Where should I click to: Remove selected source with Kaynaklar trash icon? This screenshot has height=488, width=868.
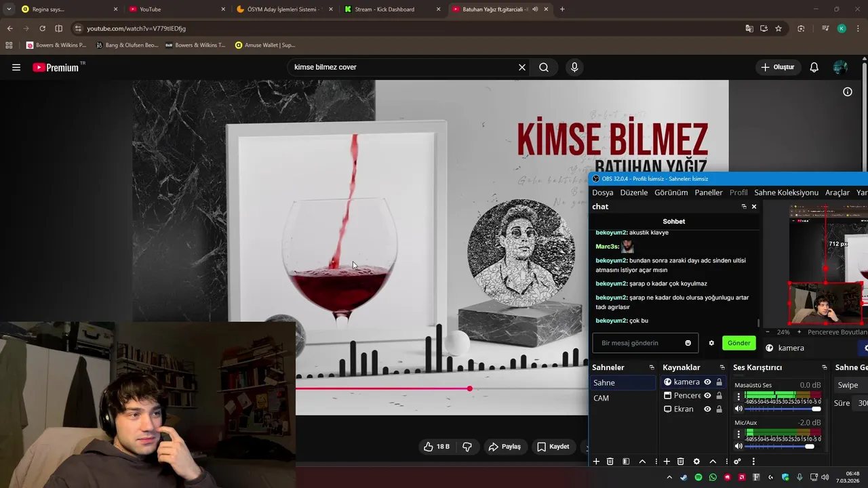tap(681, 462)
